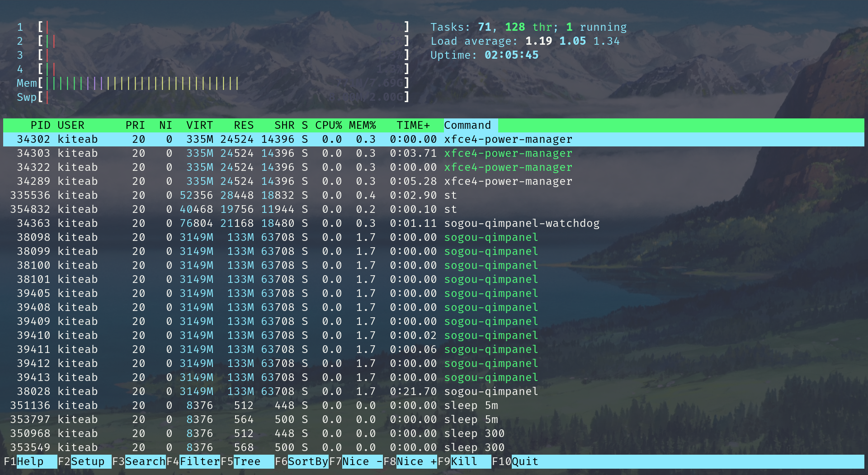Sort by the Command column header
The image size is (868, 475).
pos(467,125)
